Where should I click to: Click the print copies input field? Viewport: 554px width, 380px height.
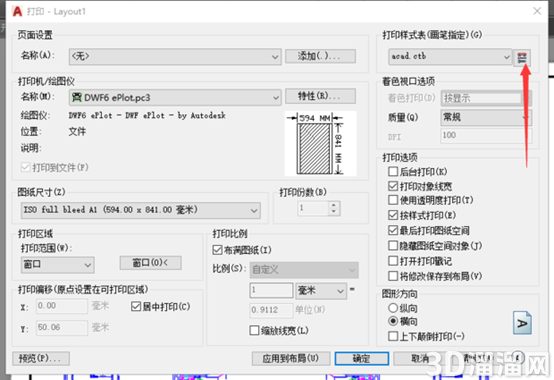(x=313, y=208)
